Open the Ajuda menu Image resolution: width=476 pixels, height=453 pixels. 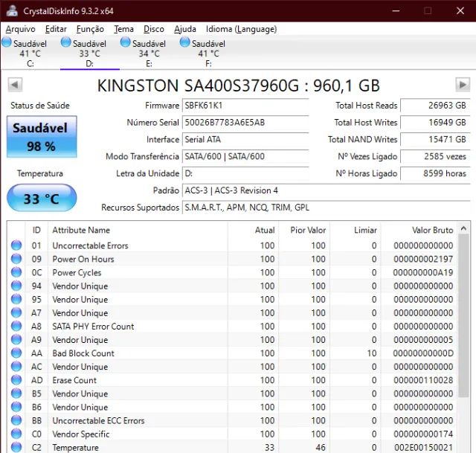[x=185, y=29]
